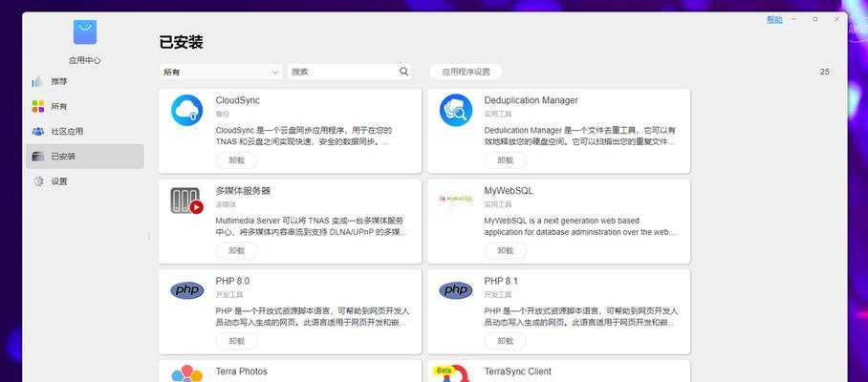Click the Deduplication Manager app icon
The image size is (868, 382).
click(x=456, y=110)
